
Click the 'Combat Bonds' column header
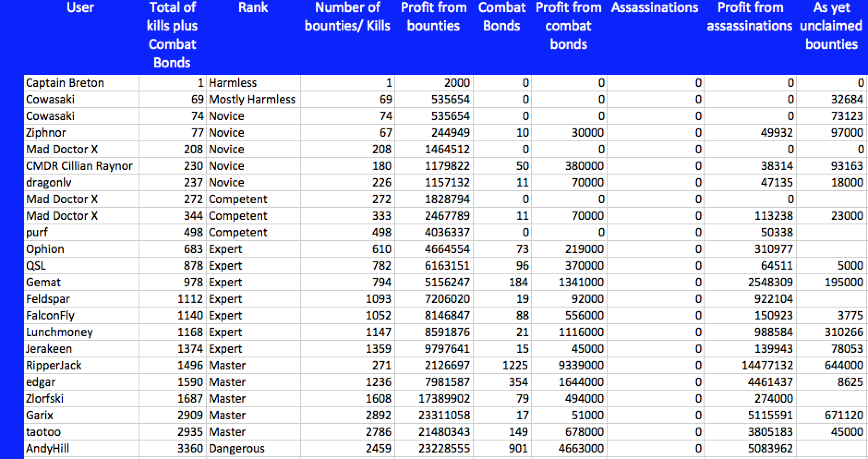pyautogui.click(x=502, y=17)
